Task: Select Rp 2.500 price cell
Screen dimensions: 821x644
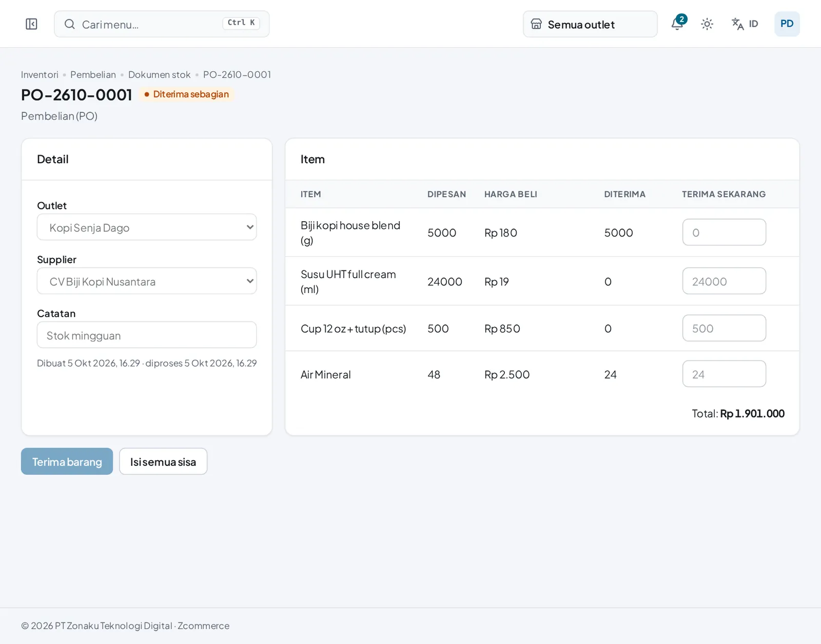Action: pos(507,375)
